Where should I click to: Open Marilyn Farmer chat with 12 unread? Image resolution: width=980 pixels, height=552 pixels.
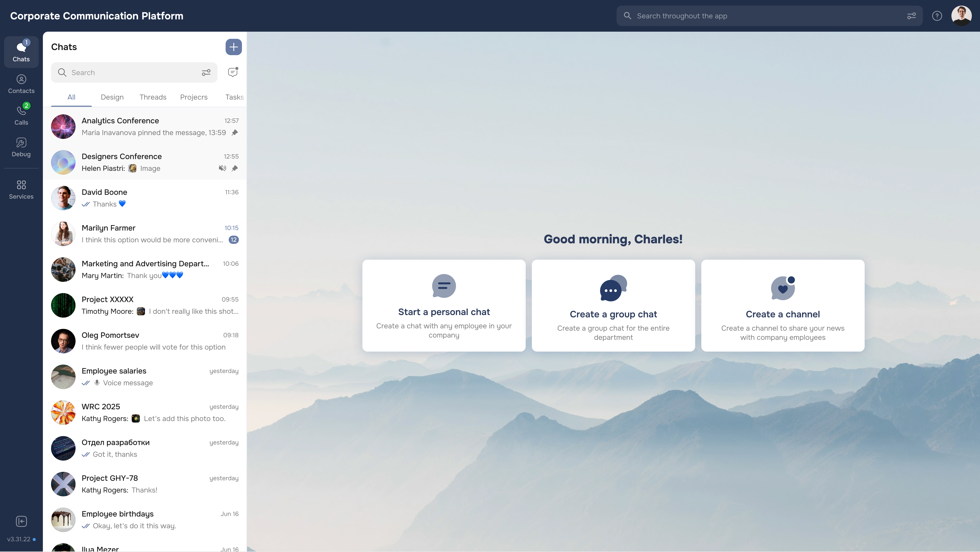click(x=145, y=234)
